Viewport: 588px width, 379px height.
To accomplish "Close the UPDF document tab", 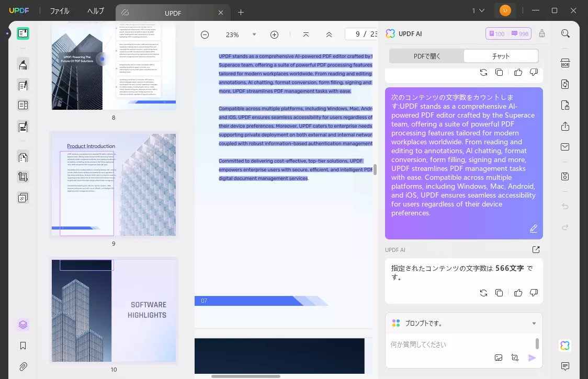I will point(221,13).
